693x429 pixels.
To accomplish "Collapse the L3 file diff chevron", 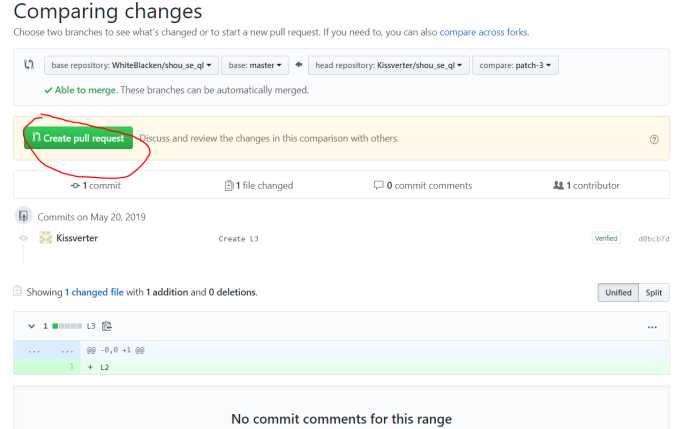I will click(31, 326).
